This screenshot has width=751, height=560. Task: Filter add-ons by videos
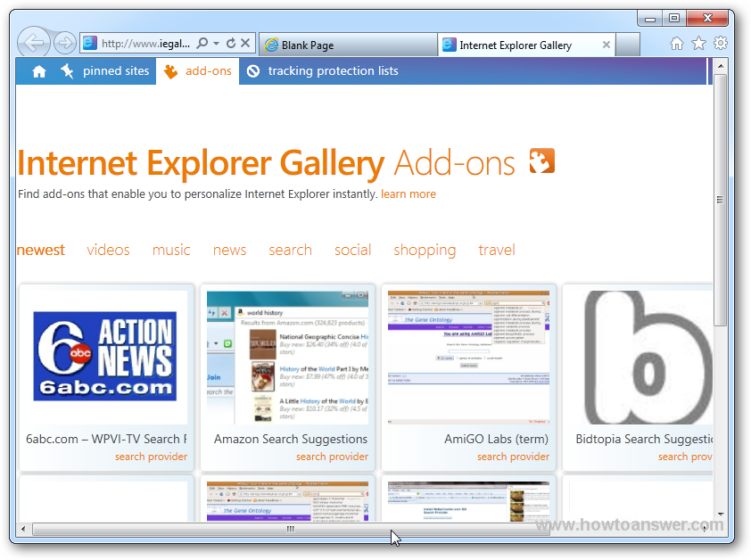(108, 250)
